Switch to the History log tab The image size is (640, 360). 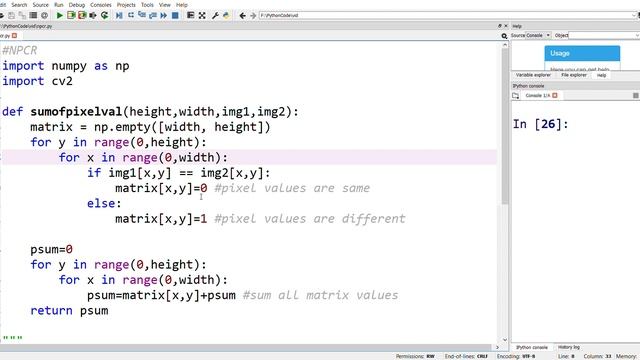click(x=569, y=347)
